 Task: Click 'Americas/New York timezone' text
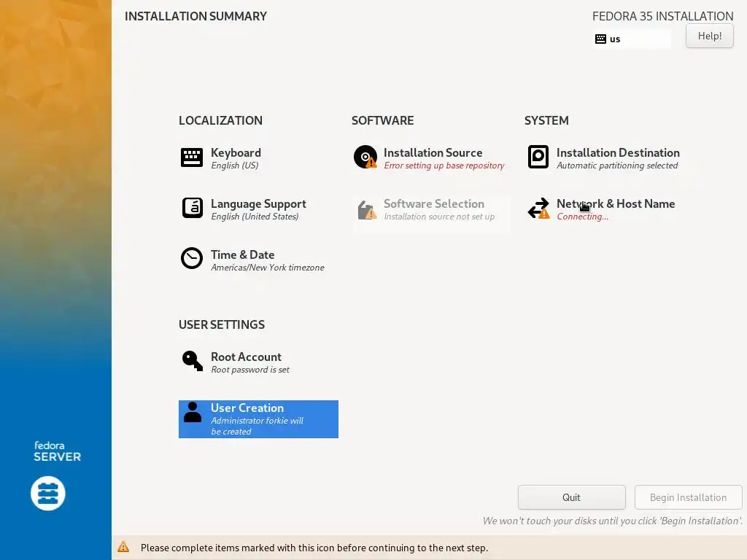point(267,268)
